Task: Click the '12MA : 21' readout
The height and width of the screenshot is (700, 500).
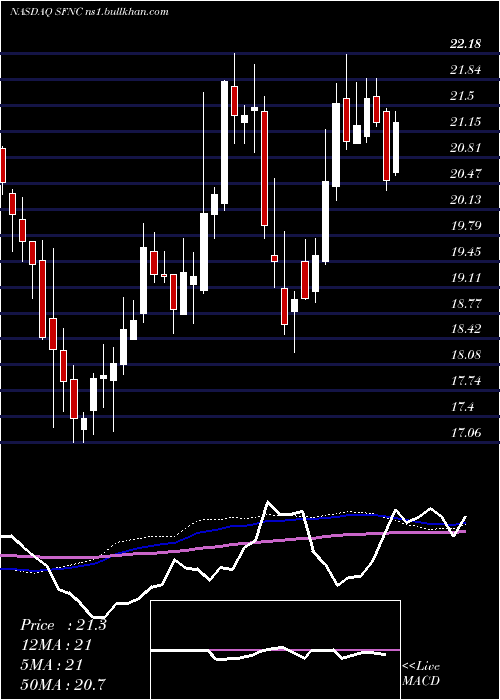Action: pos(56,645)
